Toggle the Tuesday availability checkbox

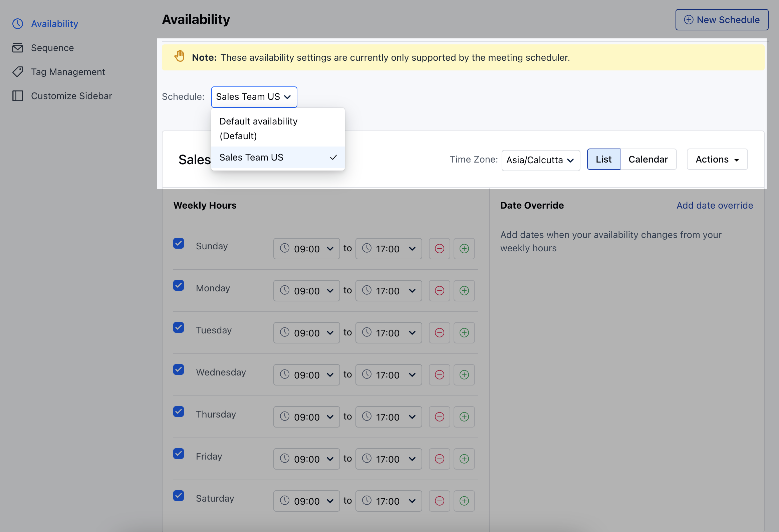coord(179,327)
